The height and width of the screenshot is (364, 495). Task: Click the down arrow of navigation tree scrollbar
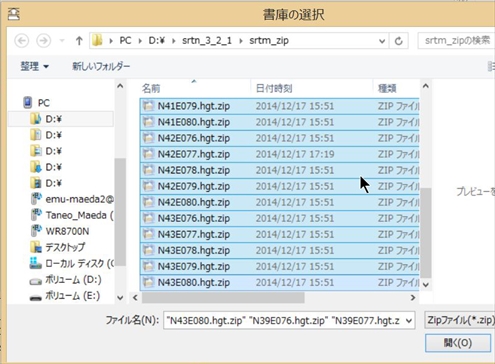tap(120, 297)
